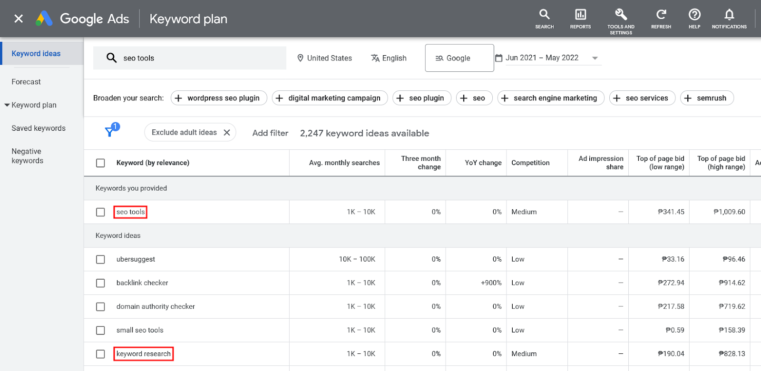Open Forecast in the sidebar
Viewport: 761px width, 371px height.
click(x=26, y=82)
